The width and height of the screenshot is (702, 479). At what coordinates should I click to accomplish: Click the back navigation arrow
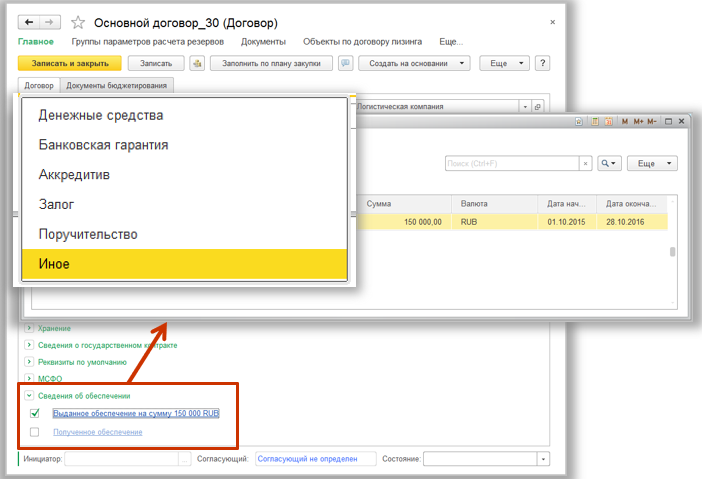tap(29, 21)
